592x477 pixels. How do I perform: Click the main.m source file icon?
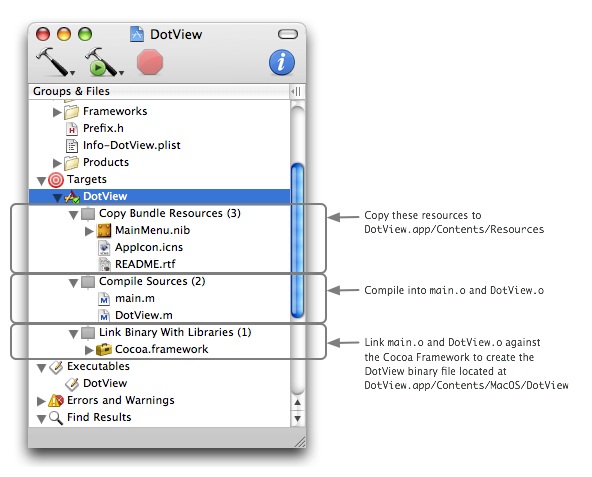pos(104,299)
